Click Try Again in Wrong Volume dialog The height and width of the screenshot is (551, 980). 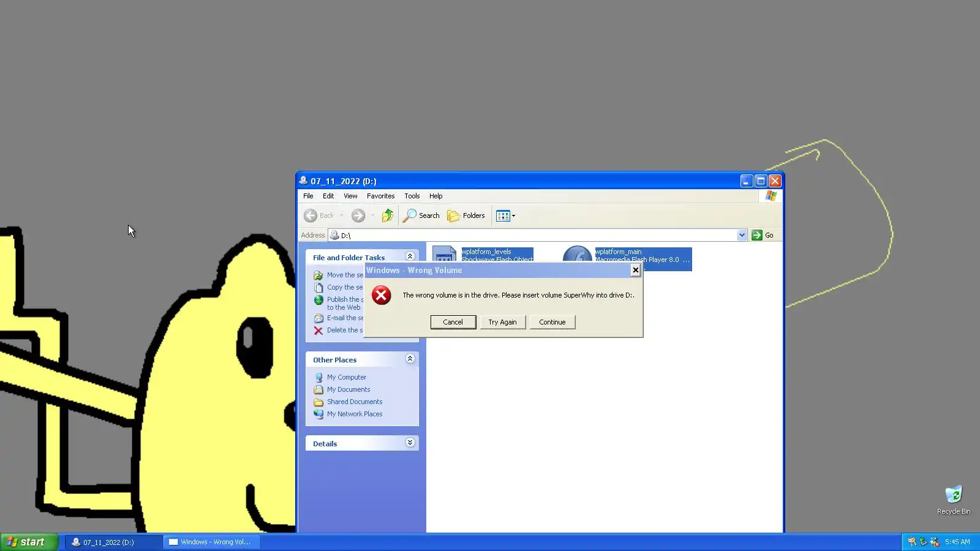[502, 322]
